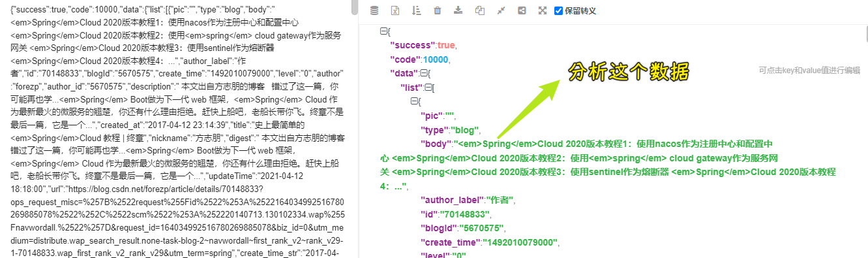The image size is (868, 258).
Task: Collapse the "list" array node
Action: click(428, 88)
